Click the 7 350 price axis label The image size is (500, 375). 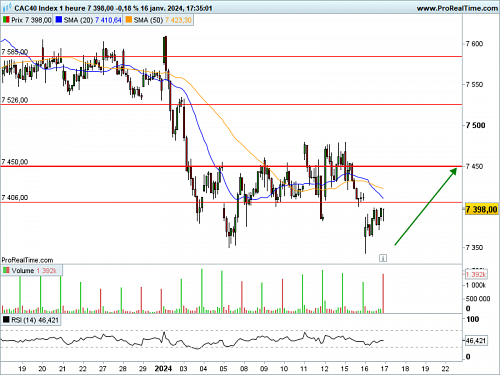click(x=474, y=247)
